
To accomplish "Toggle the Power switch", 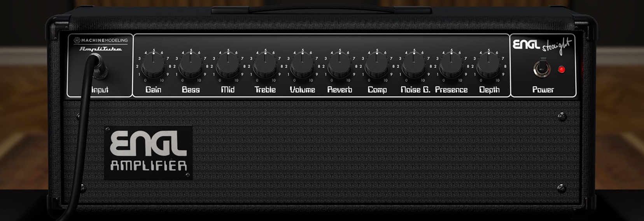I will (x=542, y=68).
